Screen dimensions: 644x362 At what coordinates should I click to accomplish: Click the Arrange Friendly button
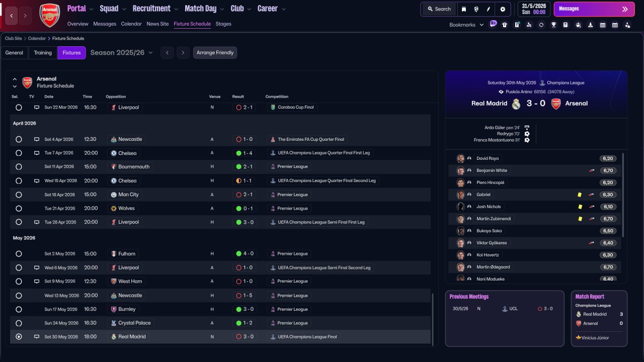(x=215, y=53)
